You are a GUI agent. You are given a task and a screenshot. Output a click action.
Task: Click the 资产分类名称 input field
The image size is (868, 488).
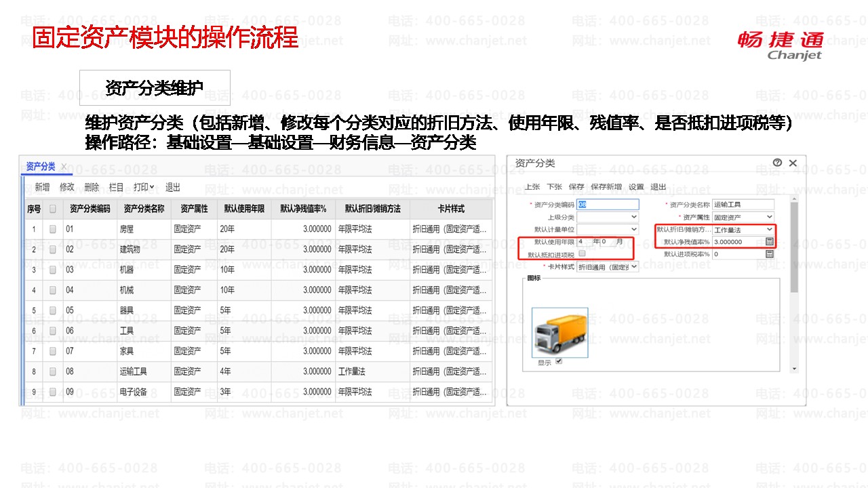(x=743, y=204)
